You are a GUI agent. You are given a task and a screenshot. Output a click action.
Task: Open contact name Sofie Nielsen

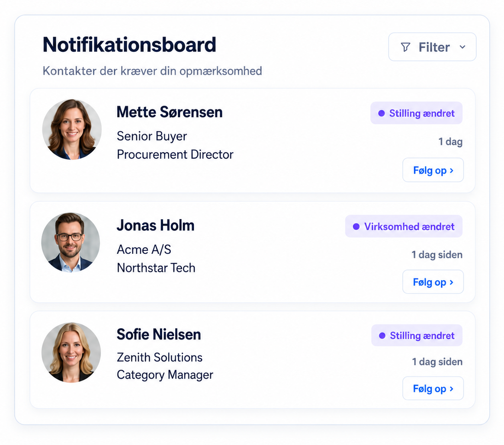coord(159,334)
